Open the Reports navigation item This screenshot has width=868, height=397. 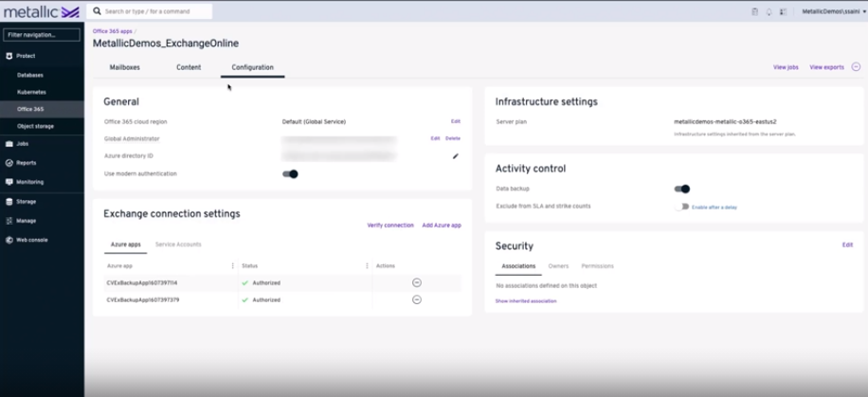pos(26,163)
